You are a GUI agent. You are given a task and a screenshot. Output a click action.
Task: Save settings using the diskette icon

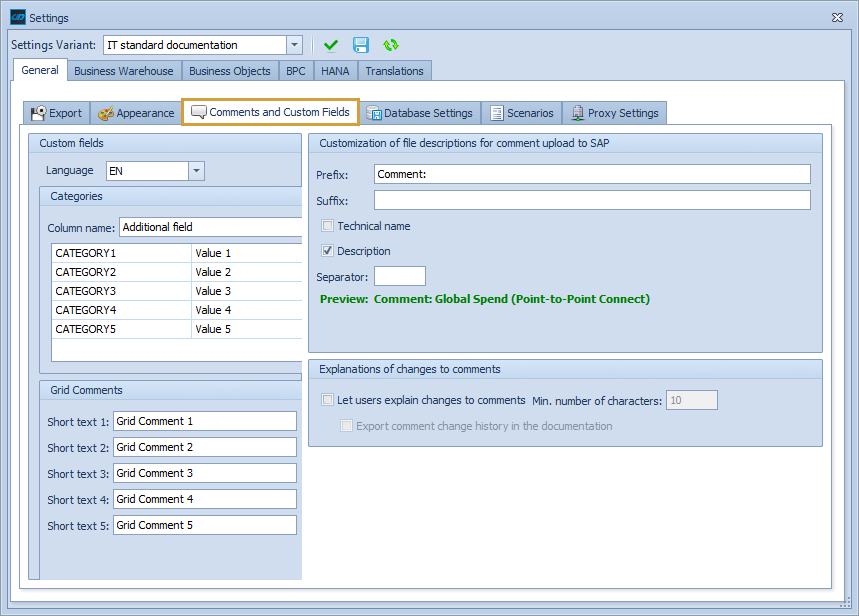[x=360, y=45]
